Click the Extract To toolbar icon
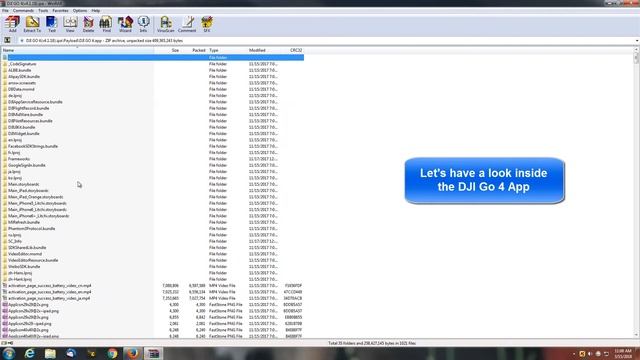This screenshot has width=640, height=360. click(32, 24)
